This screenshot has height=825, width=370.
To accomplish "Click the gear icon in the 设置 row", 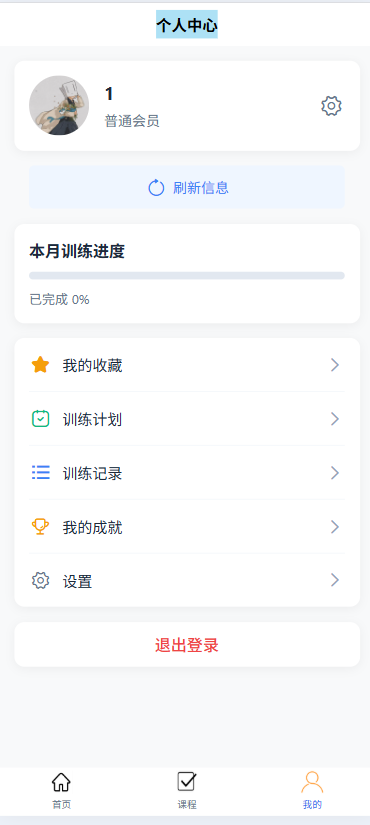I will click(x=41, y=581).
